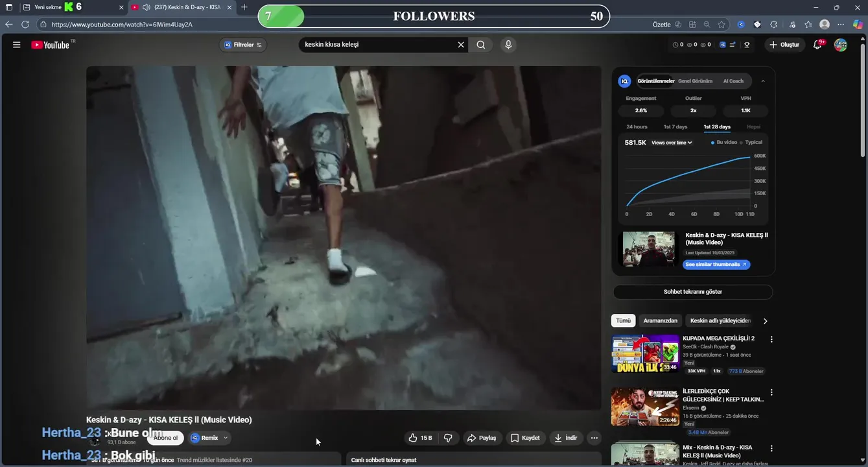The height and width of the screenshot is (467, 868).
Task: Click Sohbet tekrarını göster
Action: (692, 292)
